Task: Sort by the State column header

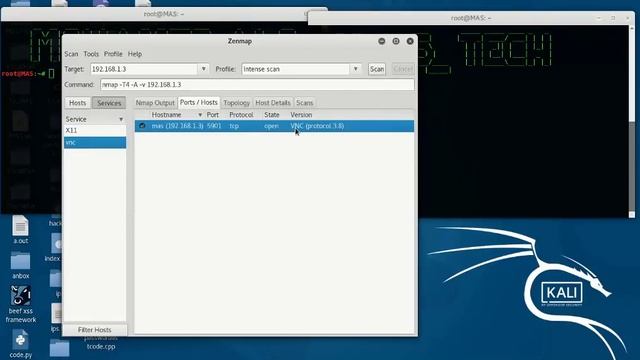Action: click(272, 115)
